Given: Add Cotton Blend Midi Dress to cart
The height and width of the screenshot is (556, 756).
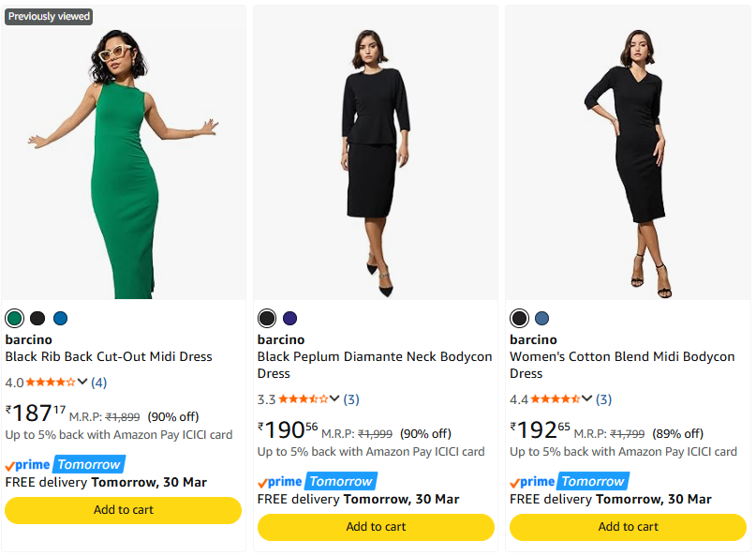Looking at the screenshot, I should [628, 527].
